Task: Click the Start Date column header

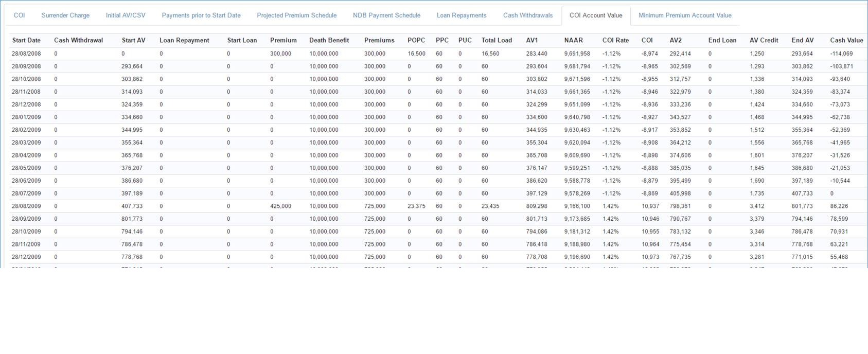Action: tap(26, 40)
